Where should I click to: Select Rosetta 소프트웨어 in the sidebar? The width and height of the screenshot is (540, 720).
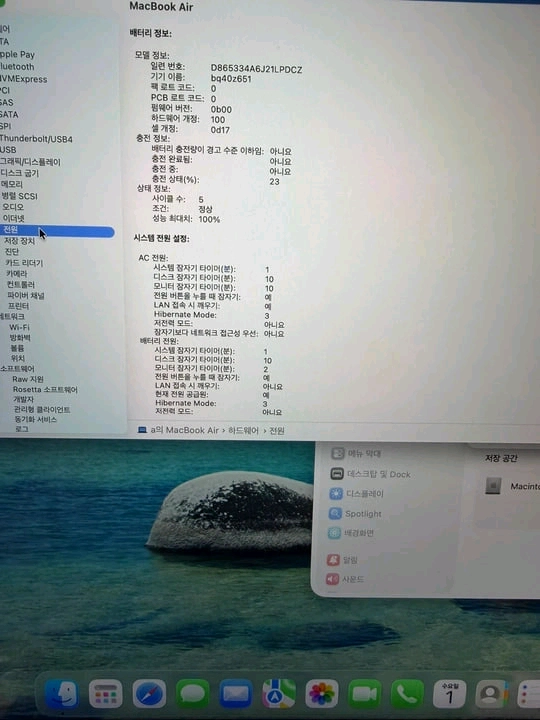point(45,389)
